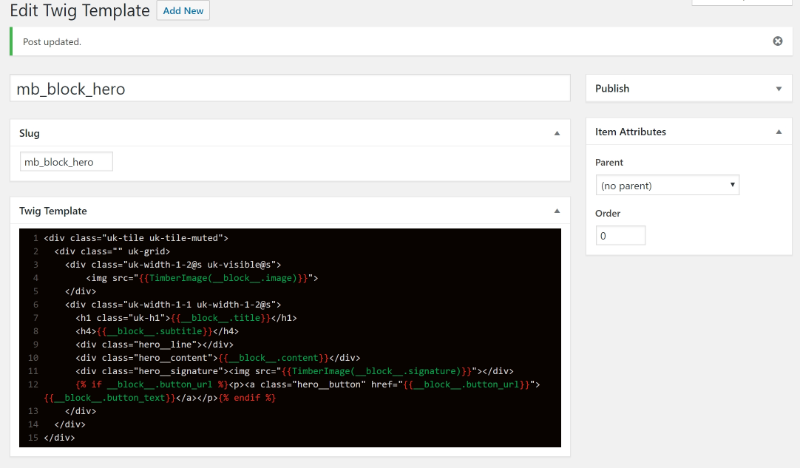This screenshot has width=800, height=468.
Task: Click code line 4 with TimberImage image
Action: click(x=202, y=278)
